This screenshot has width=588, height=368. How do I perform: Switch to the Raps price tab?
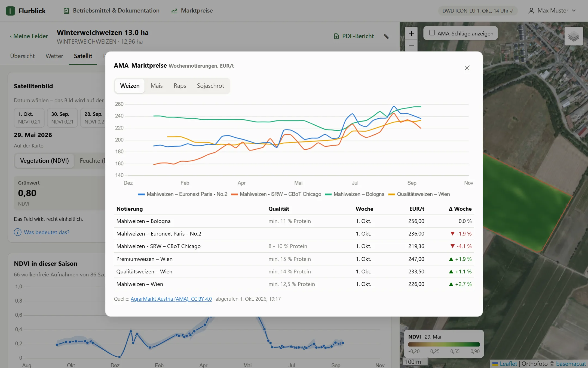[x=180, y=86]
